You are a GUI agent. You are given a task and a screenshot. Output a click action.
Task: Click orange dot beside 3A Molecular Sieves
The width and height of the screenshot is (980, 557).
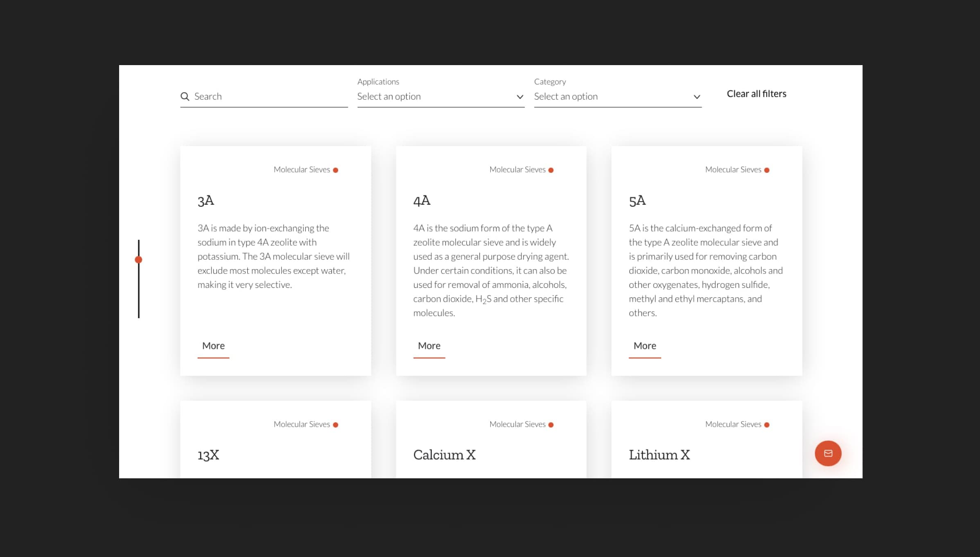[336, 170]
